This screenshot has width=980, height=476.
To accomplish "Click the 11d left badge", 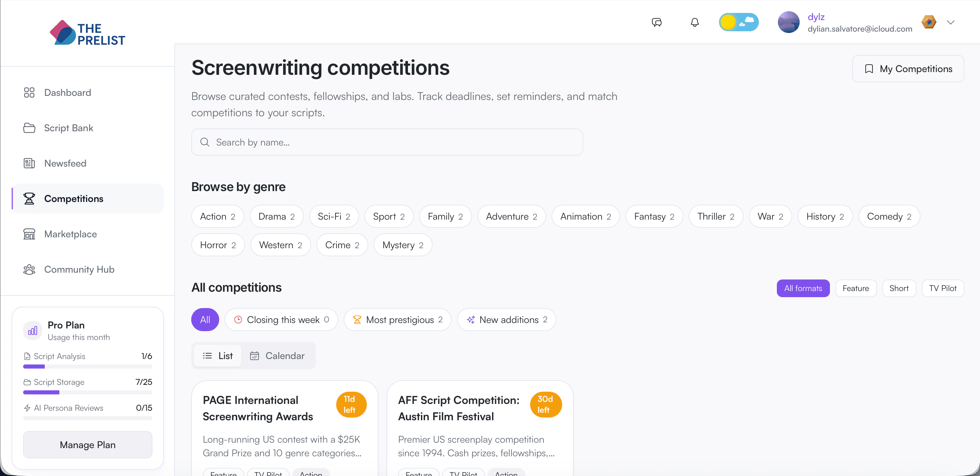I will pyautogui.click(x=351, y=404).
